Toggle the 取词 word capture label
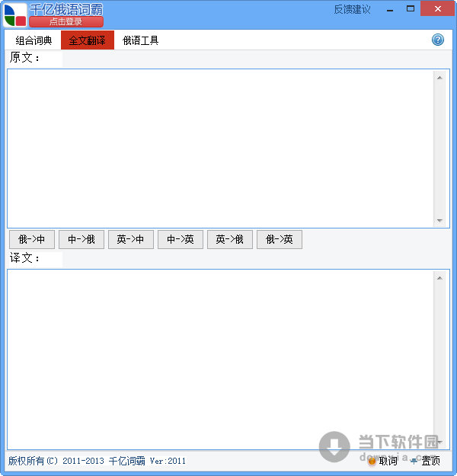 [x=388, y=461]
